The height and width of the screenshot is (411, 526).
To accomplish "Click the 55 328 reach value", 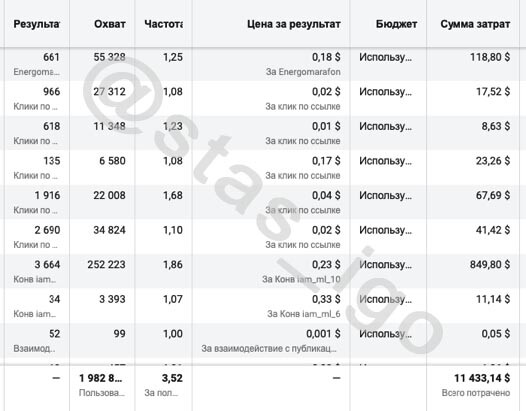I will click(x=109, y=57).
